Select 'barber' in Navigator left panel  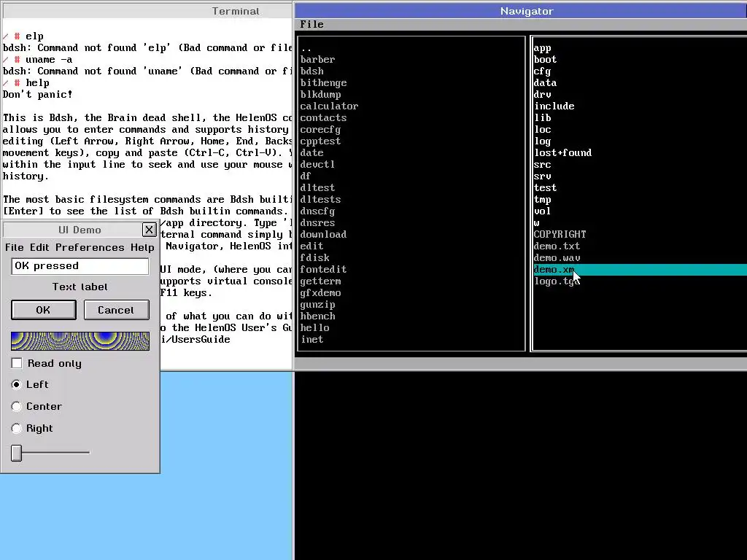pyautogui.click(x=411, y=60)
